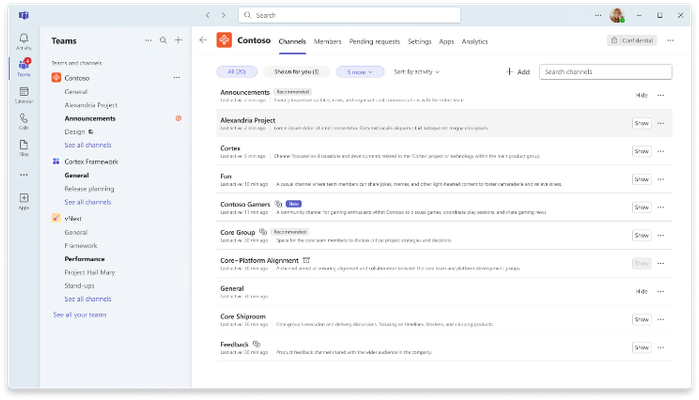Click the plus icon to create team
This screenshot has height=400, width=699.
coord(178,40)
